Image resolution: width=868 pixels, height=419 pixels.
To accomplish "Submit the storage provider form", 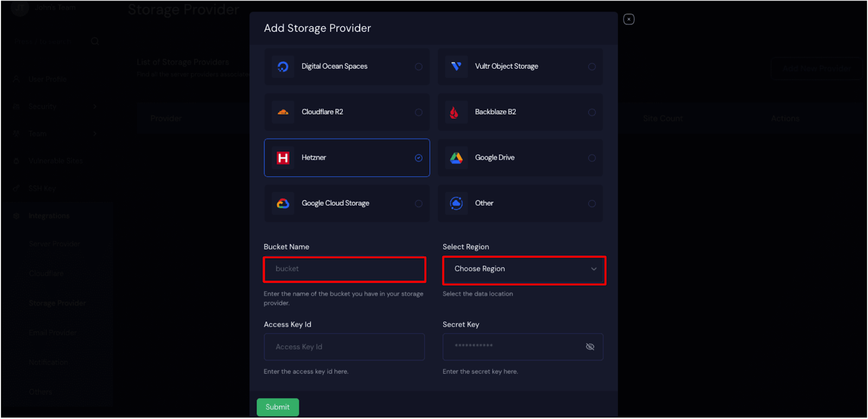I will 278,407.
